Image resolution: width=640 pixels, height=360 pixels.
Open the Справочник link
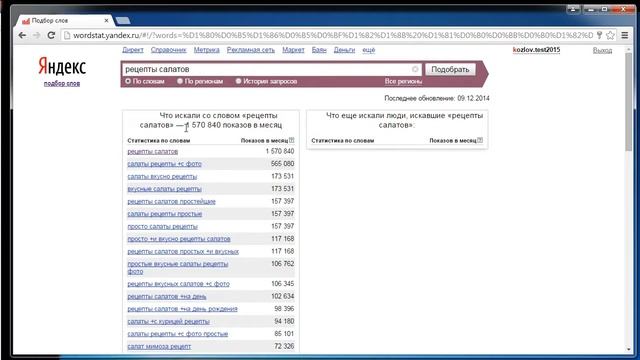(169, 50)
